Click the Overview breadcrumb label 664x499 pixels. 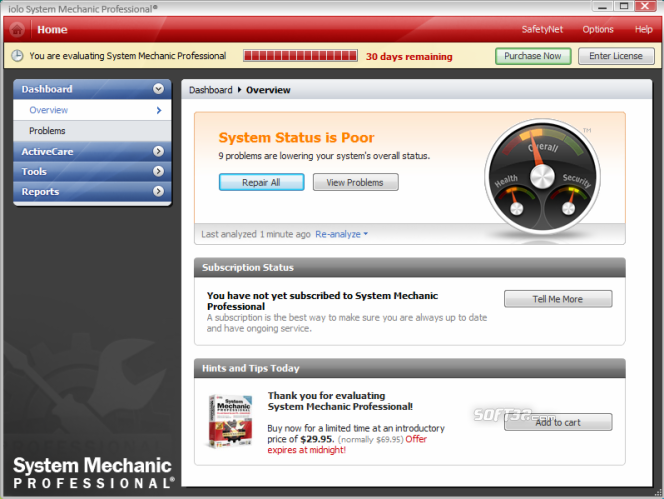point(268,90)
